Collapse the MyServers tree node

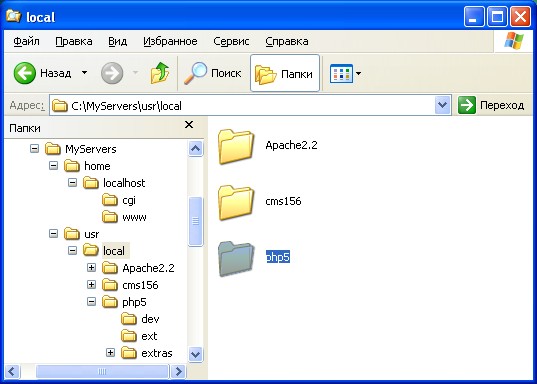tap(34, 149)
